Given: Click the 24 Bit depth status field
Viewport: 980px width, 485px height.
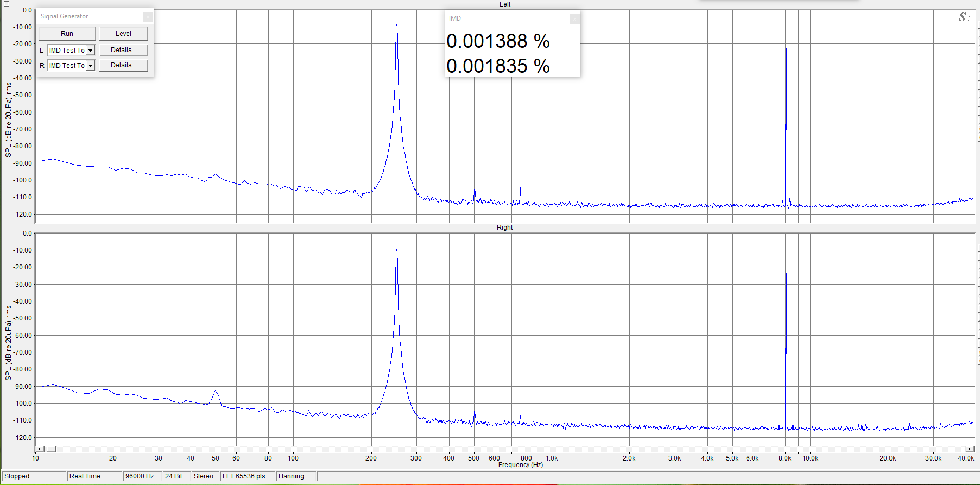Looking at the screenshot, I should coord(174,476).
